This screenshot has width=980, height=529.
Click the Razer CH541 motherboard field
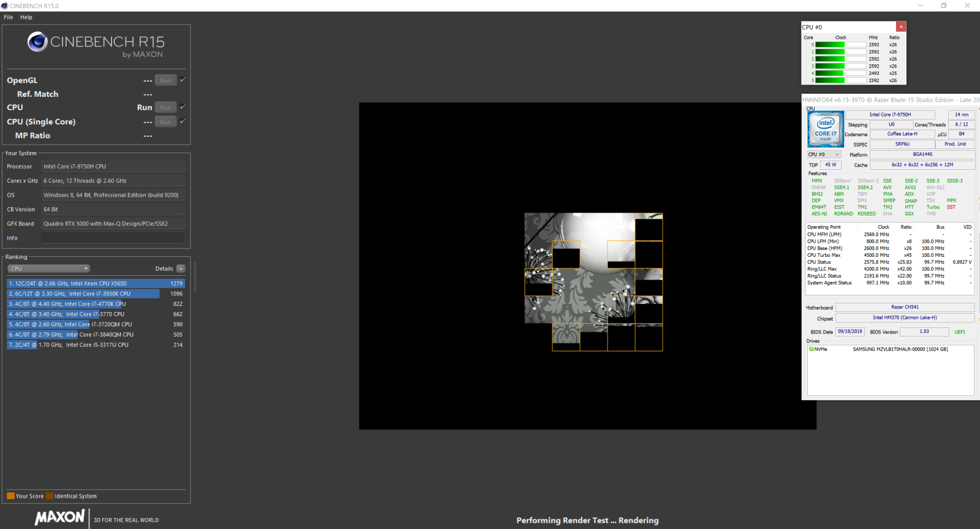pyautogui.click(x=905, y=307)
